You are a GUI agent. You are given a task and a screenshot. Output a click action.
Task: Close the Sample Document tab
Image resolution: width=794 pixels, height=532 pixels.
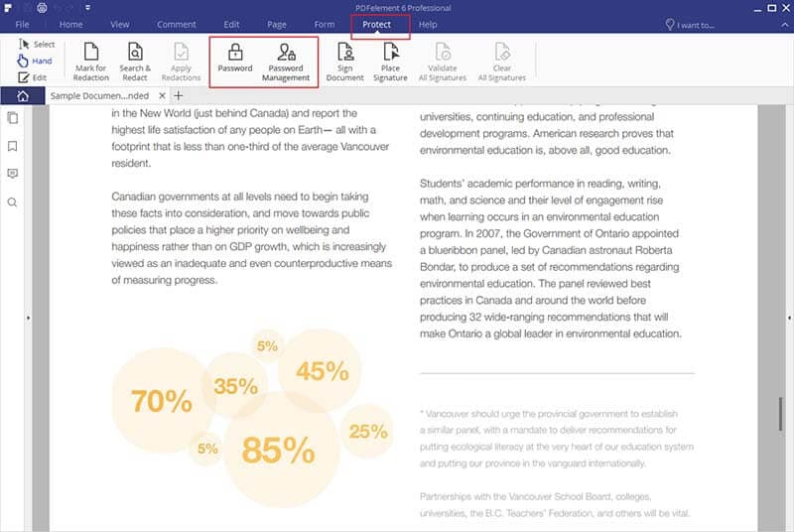[x=162, y=95]
